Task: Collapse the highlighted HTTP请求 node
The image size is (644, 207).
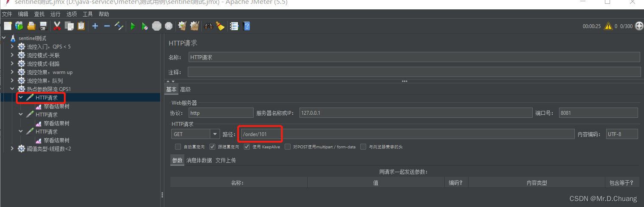Action: point(21,98)
